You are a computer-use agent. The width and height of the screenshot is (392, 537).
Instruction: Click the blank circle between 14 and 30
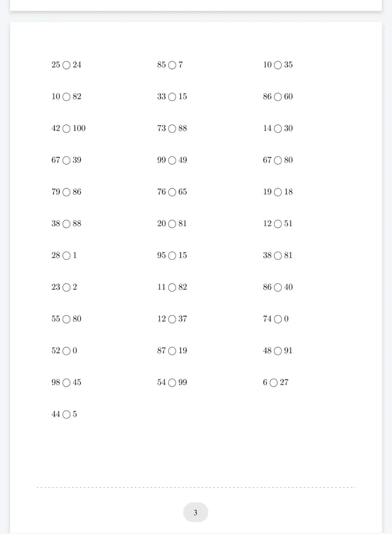coord(278,129)
